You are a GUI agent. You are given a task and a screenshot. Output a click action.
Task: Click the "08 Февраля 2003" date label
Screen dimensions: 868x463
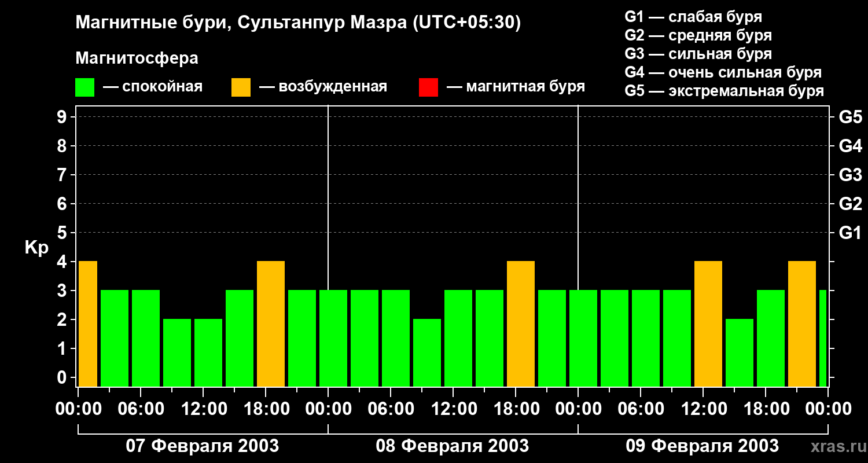click(453, 446)
